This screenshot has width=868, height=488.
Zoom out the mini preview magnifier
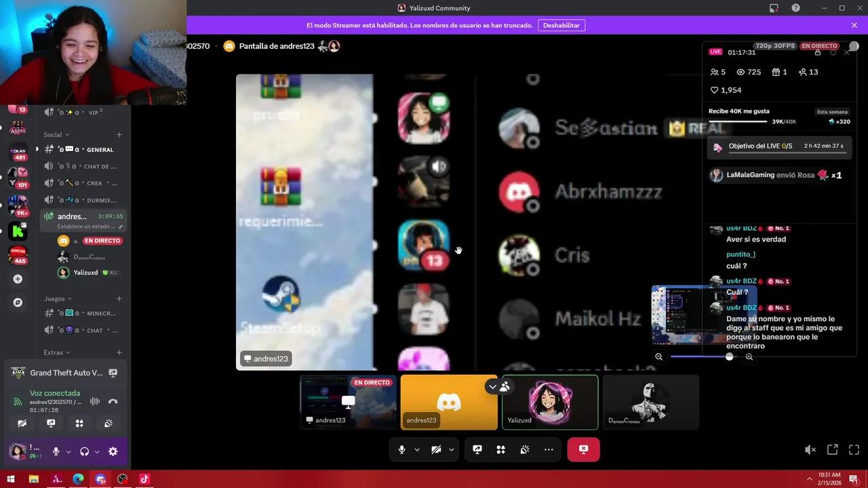coord(658,357)
